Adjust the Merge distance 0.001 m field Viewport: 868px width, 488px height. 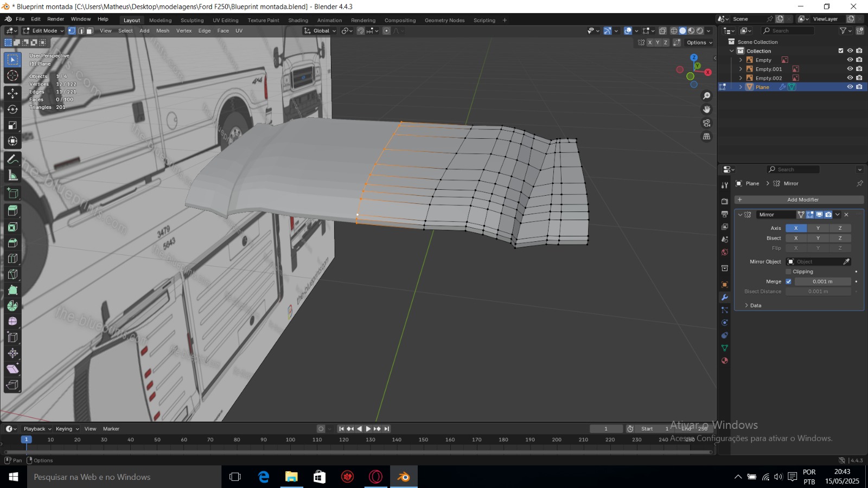822,281
